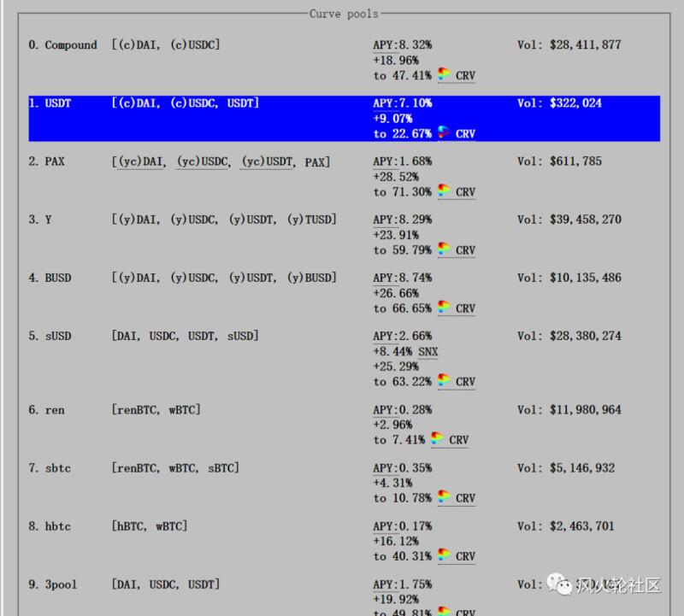This screenshot has height=616, width=684.
Task: Click the [hBTC, wBTC] token list
Action: point(150,526)
